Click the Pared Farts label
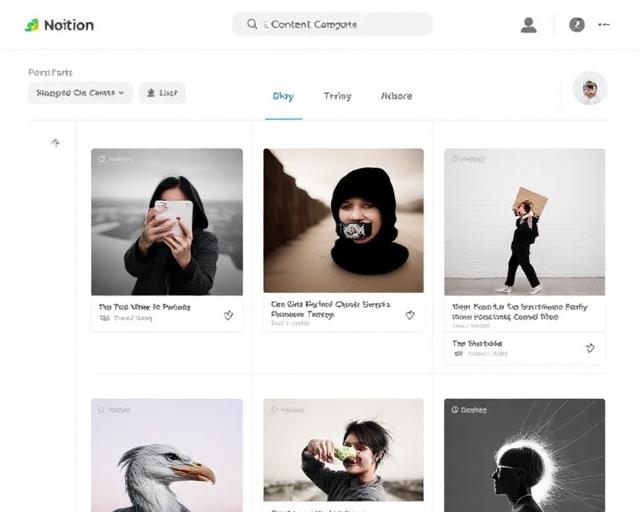This screenshot has height=512, width=640. tap(50, 72)
